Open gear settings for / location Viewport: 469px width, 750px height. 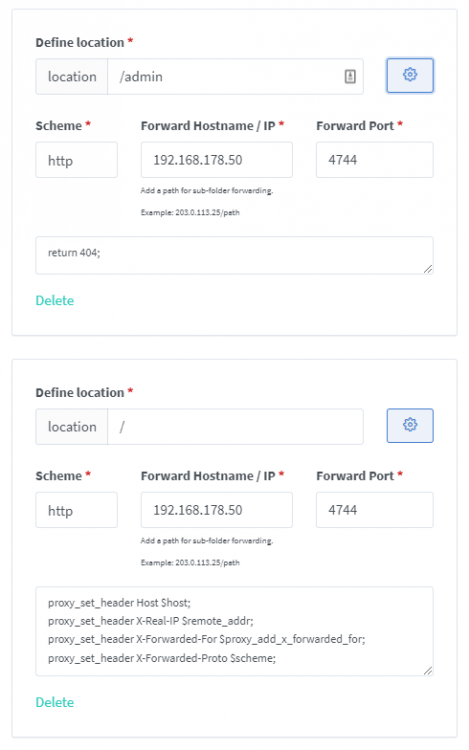410,425
